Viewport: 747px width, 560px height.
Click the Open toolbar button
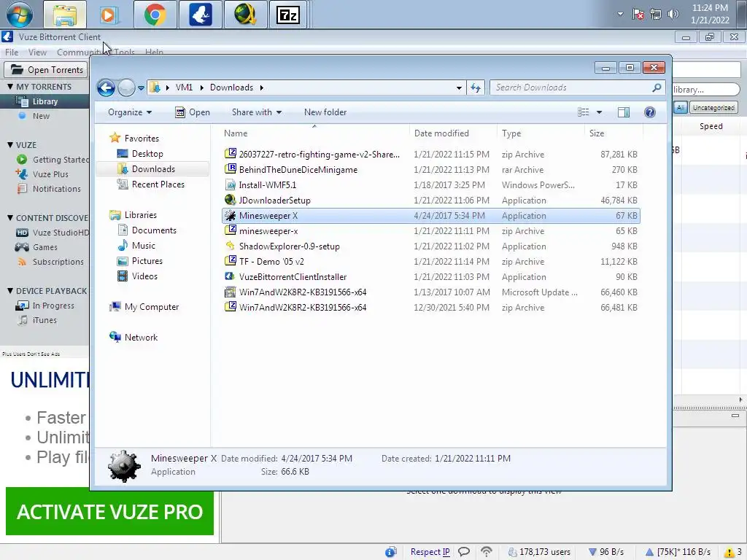coord(193,112)
